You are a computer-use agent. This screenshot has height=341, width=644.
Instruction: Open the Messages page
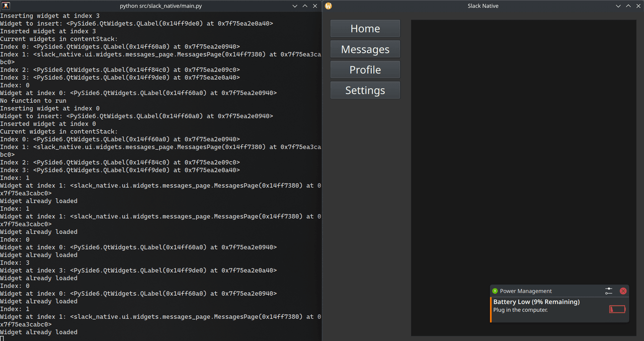[365, 49]
